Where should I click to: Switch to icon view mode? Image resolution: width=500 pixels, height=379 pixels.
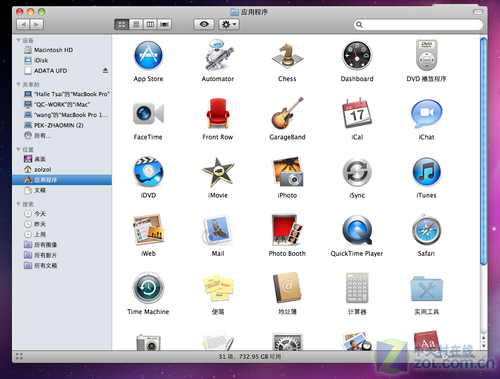[x=122, y=24]
